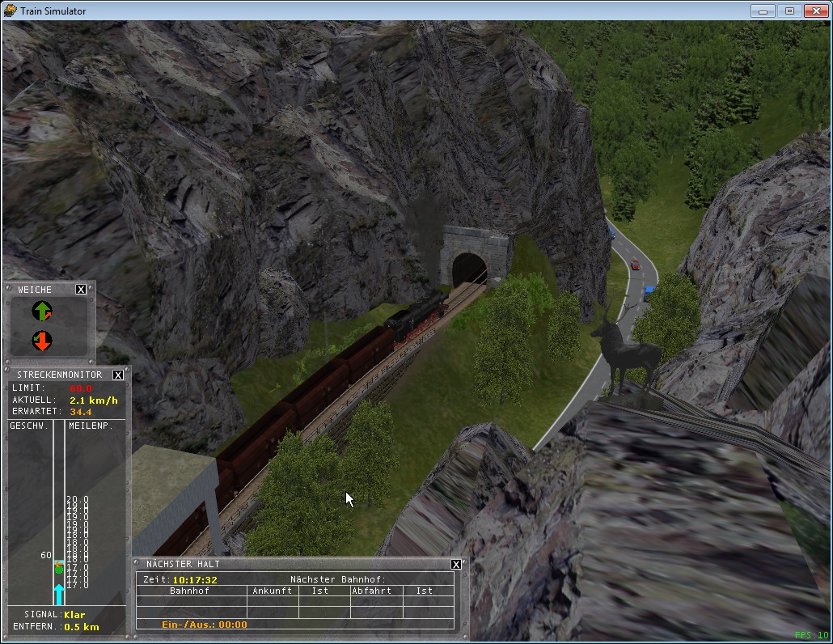Screen dimensions: 833x644
Task: Close the Nächster Halt panel
Action: click(456, 564)
